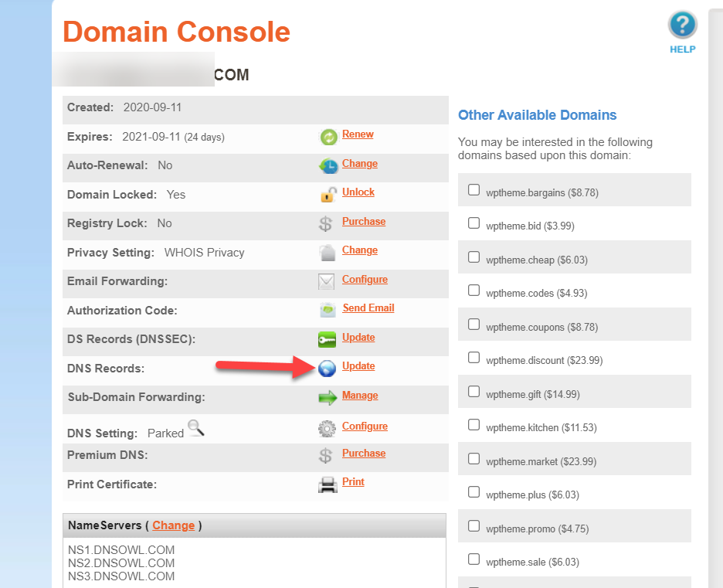The image size is (723, 588).
Task: Click the Email Forwarding envelope icon
Action: [x=327, y=281]
